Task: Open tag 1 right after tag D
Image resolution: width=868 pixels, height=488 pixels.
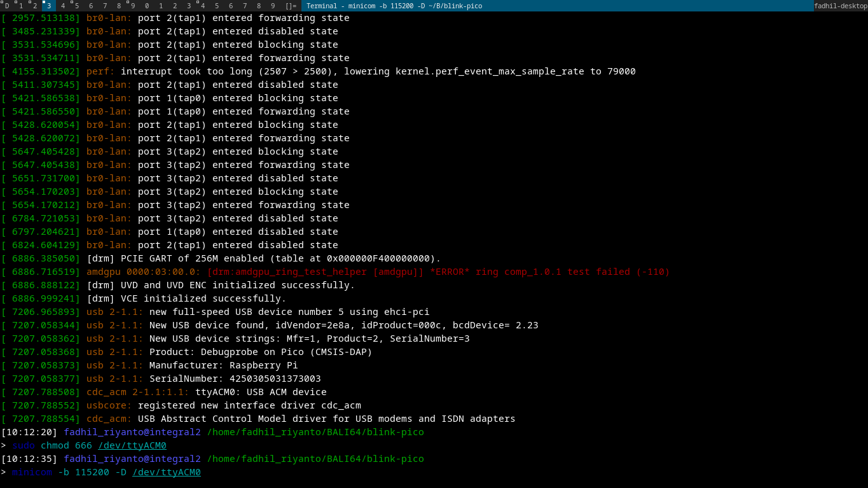Action: 21,6
